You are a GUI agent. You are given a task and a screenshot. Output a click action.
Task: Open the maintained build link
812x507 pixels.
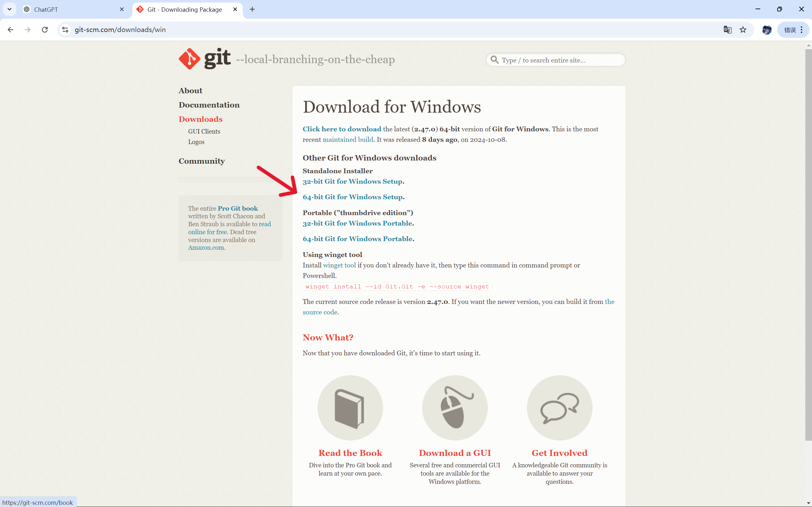348,140
